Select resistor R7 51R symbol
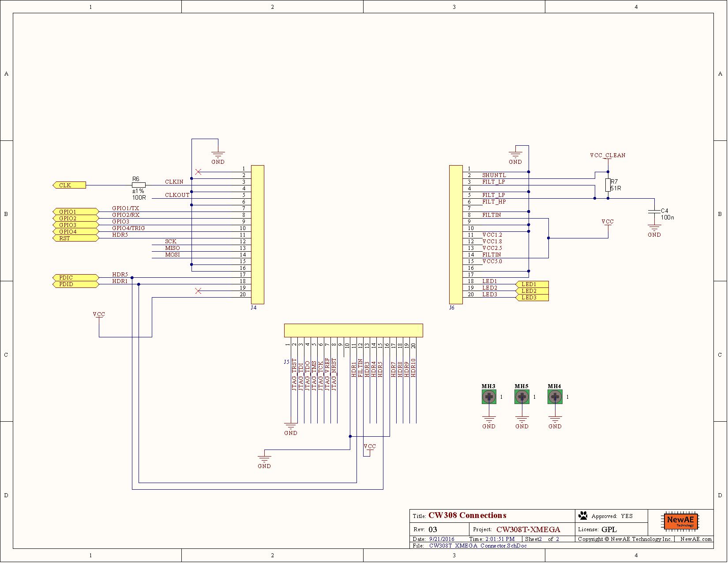The height and width of the screenshot is (563, 728). tap(608, 185)
